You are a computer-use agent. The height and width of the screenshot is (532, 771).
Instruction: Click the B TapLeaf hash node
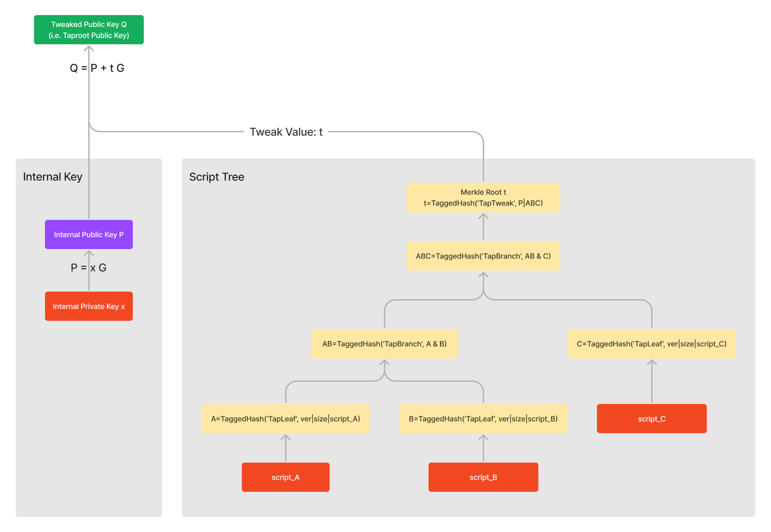[x=483, y=419]
